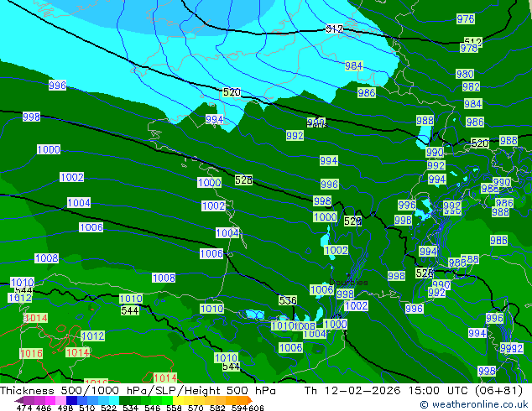Click the 582 legend value

click(x=217, y=408)
